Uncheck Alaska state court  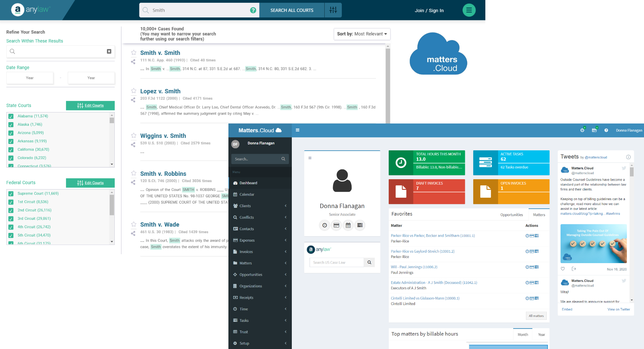[x=11, y=124]
